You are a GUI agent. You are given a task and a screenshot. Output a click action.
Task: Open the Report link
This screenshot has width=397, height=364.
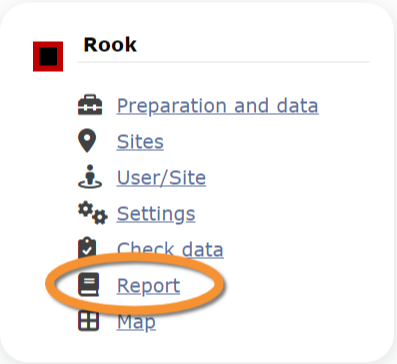148,286
